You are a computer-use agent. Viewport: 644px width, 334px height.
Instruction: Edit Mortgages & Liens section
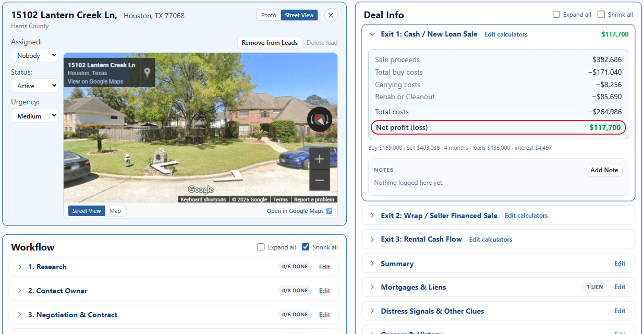(619, 287)
